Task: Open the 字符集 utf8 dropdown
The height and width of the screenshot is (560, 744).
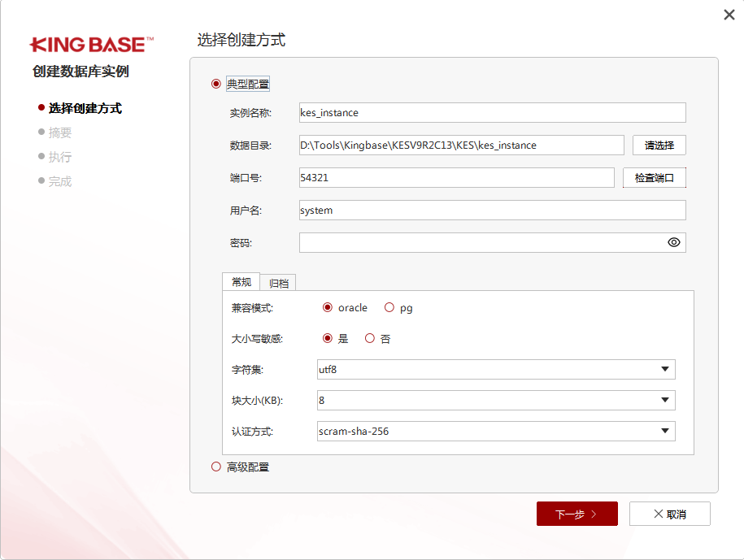Action: [496, 370]
